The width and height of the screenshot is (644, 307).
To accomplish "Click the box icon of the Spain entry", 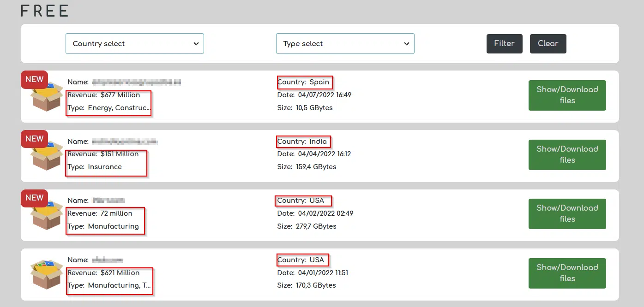I will pyautogui.click(x=47, y=99).
